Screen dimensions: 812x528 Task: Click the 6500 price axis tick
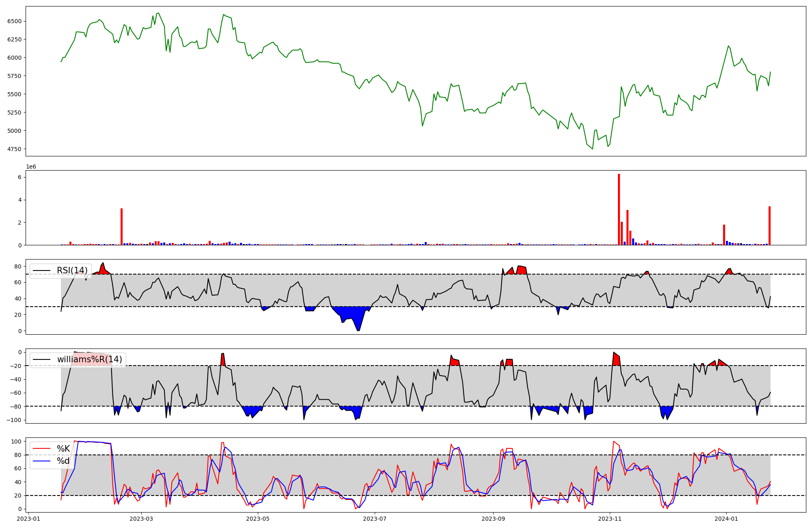point(15,21)
